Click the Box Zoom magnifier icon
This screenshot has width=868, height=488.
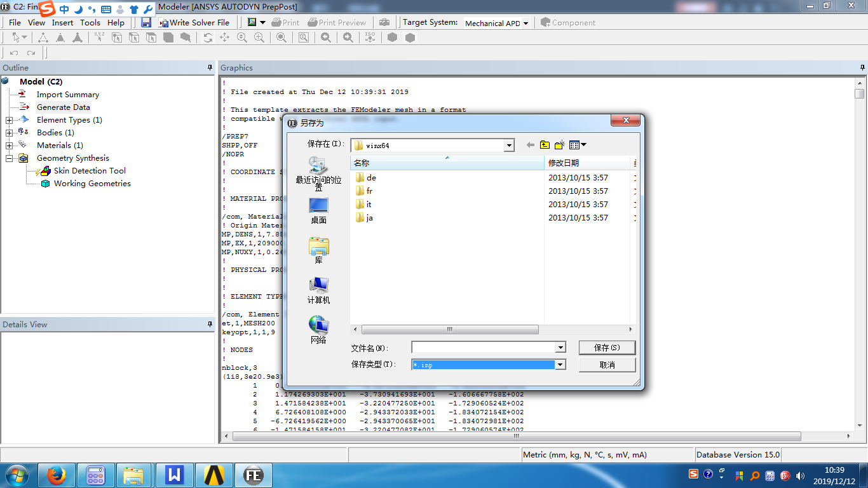tap(304, 37)
